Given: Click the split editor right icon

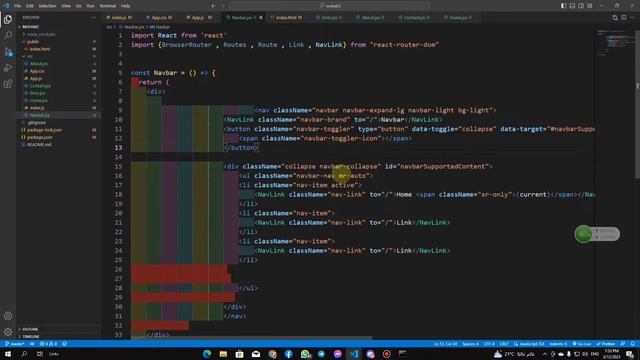Looking at the screenshot, I should 624,18.
